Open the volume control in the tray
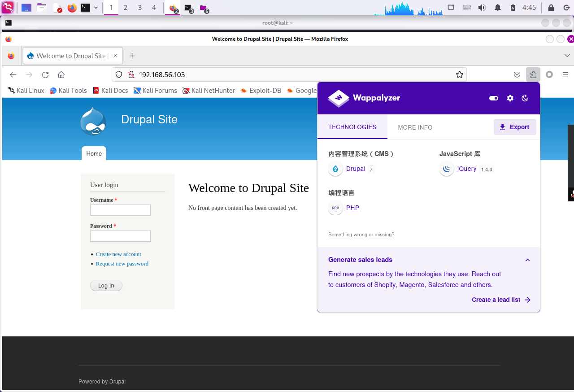The width and height of the screenshot is (574, 392). pyautogui.click(x=482, y=8)
